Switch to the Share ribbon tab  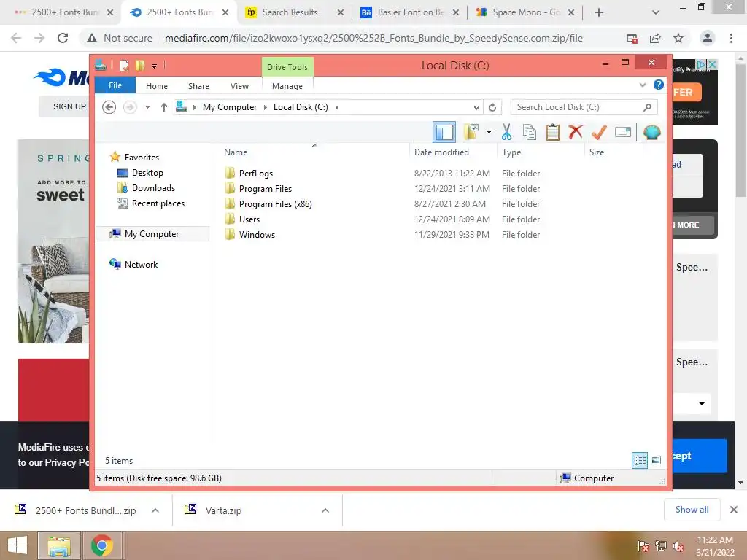click(198, 86)
